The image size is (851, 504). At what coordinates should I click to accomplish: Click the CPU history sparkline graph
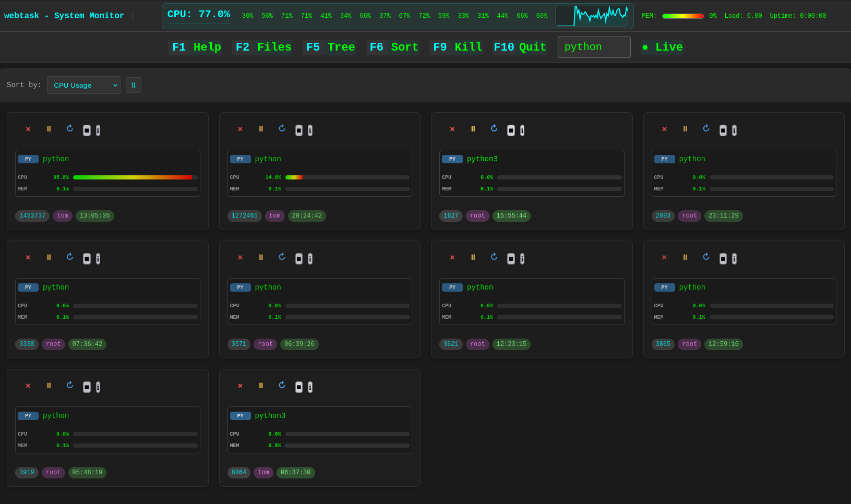(592, 16)
